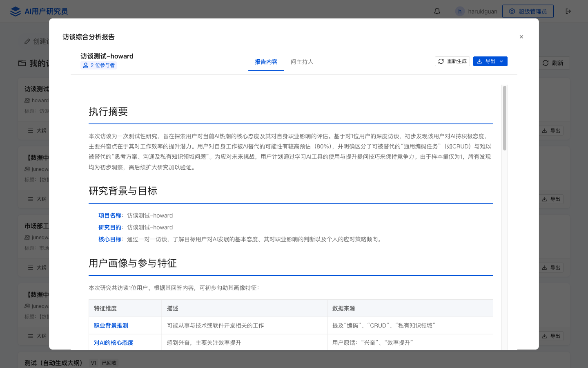Switch to the 问主持人 tab

pyautogui.click(x=301, y=62)
